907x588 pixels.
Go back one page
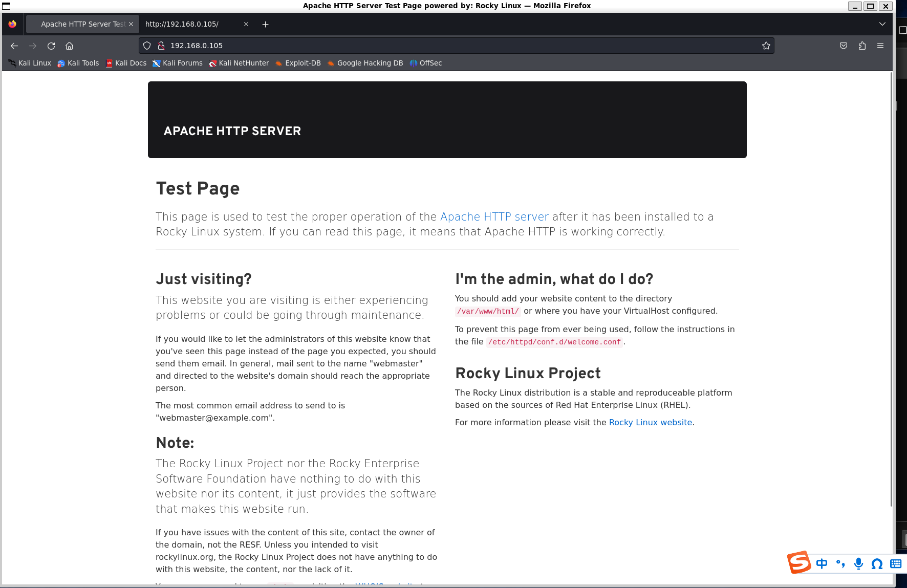tap(14, 46)
